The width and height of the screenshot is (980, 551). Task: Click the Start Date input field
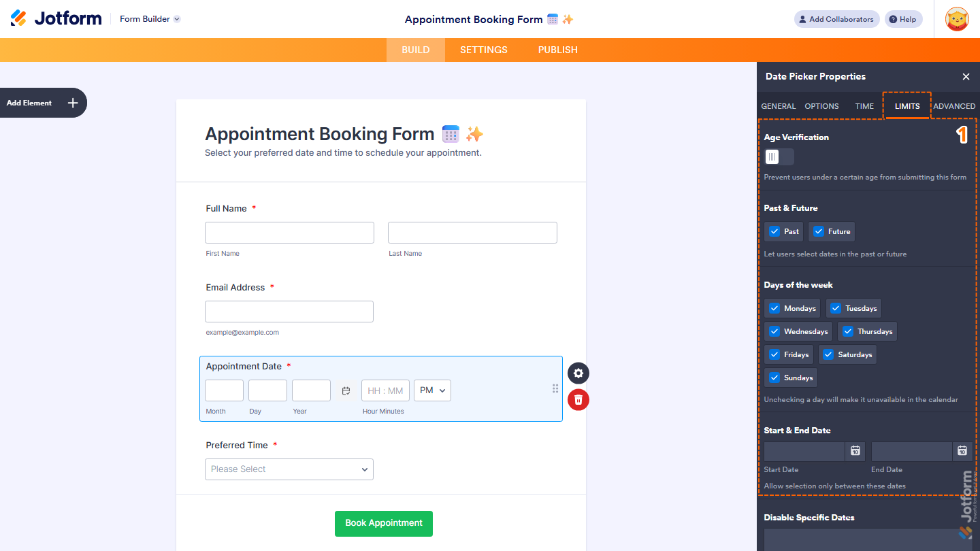[804, 451]
